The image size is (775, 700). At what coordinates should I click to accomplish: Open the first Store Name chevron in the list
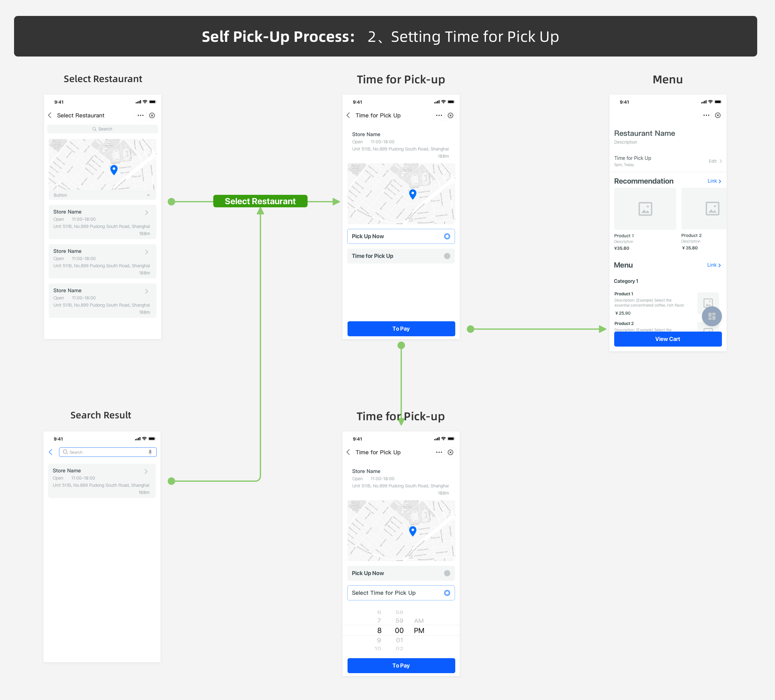click(146, 213)
